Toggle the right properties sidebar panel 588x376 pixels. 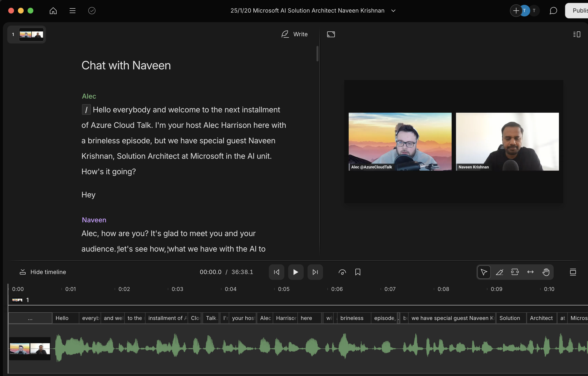(x=577, y=34)
